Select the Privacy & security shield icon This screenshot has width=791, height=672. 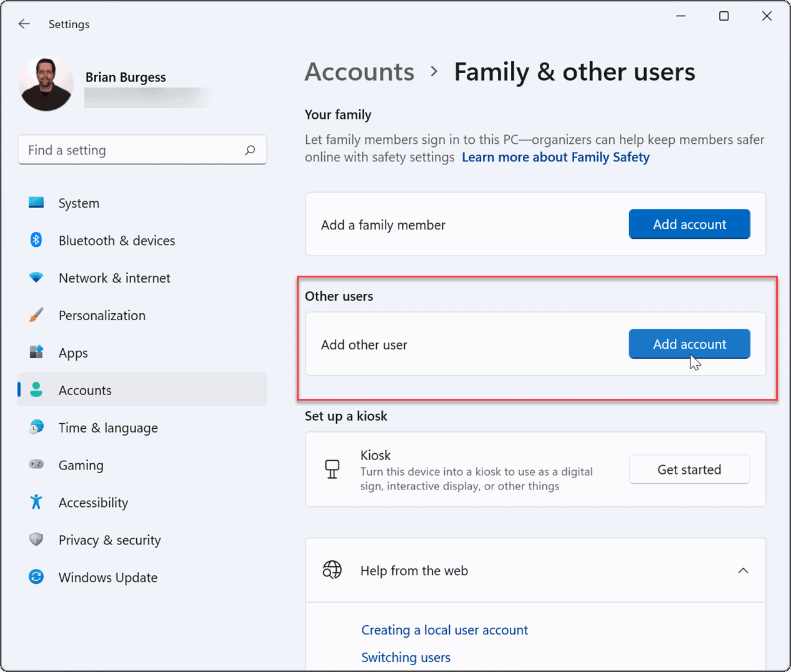coord(36,539)
